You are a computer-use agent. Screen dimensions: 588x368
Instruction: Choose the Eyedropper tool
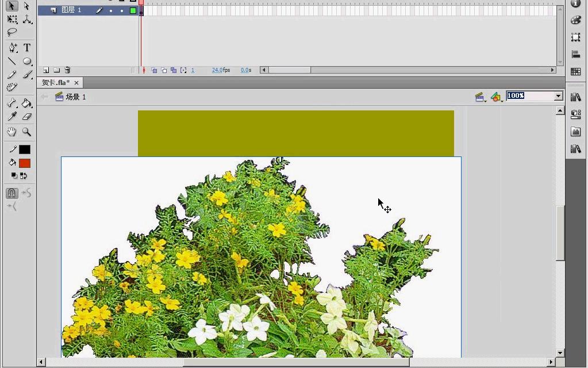pos(12,117)
